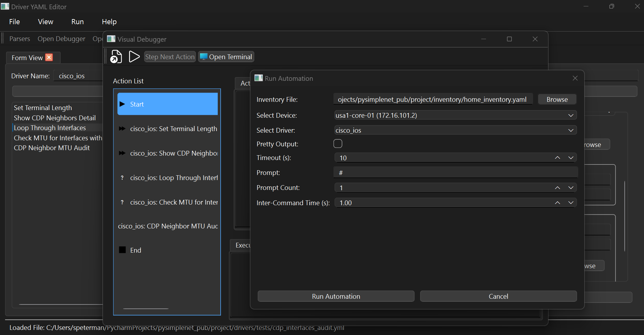644x335 pixels.
Task: Click the Visual Debugger title icon
Action: pyautogui.click(x=111, y=39)
